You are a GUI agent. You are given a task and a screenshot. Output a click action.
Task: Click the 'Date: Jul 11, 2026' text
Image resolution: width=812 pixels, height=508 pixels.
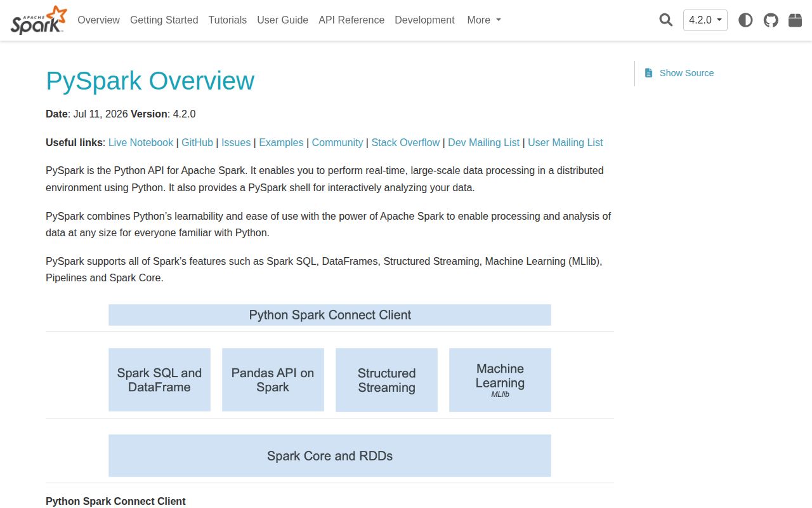pos(87,114)
